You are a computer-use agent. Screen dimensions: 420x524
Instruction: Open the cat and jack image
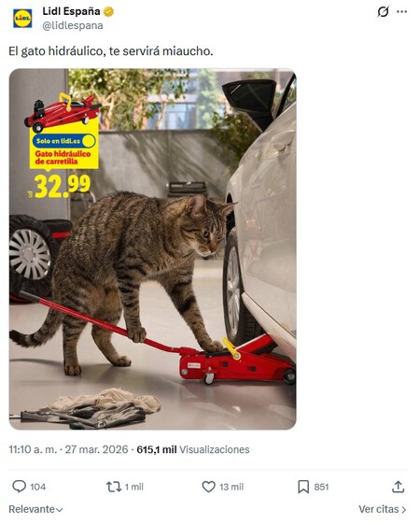(152, 249)
